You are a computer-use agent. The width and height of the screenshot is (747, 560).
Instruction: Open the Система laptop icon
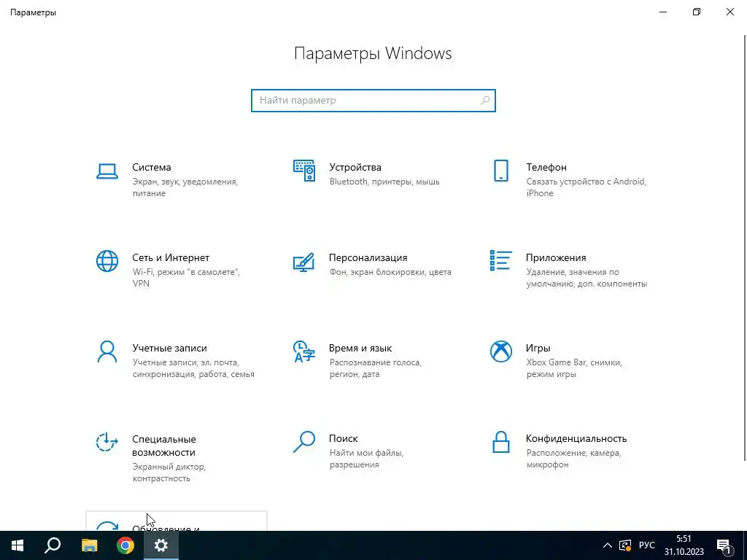coord(107,171)
